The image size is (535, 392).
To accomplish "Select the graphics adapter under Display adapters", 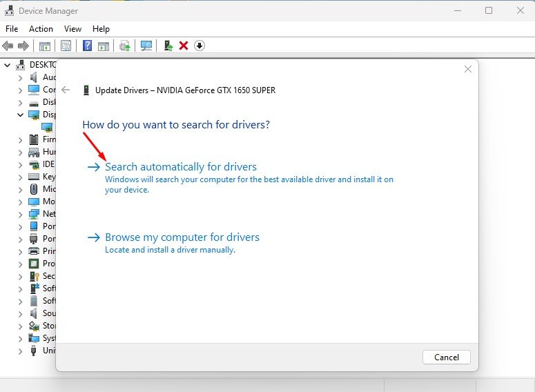I will pyautogui.click(x=47, y=127).
